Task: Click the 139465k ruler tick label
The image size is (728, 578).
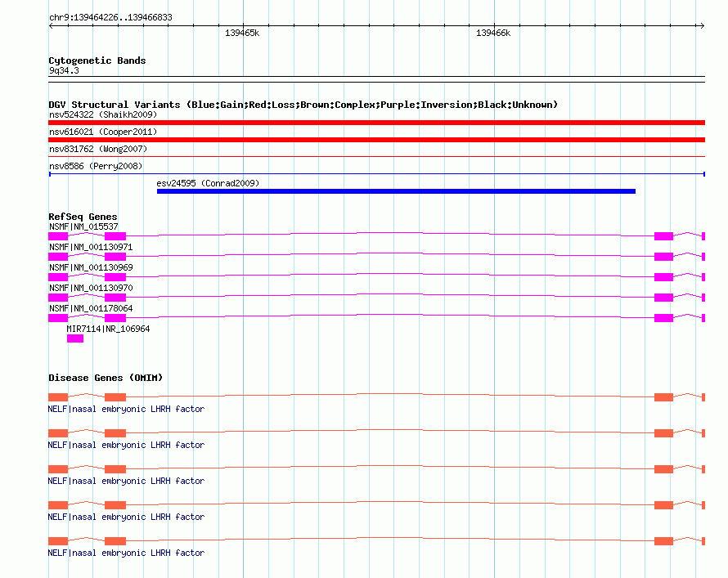Action: click(242, 33)
